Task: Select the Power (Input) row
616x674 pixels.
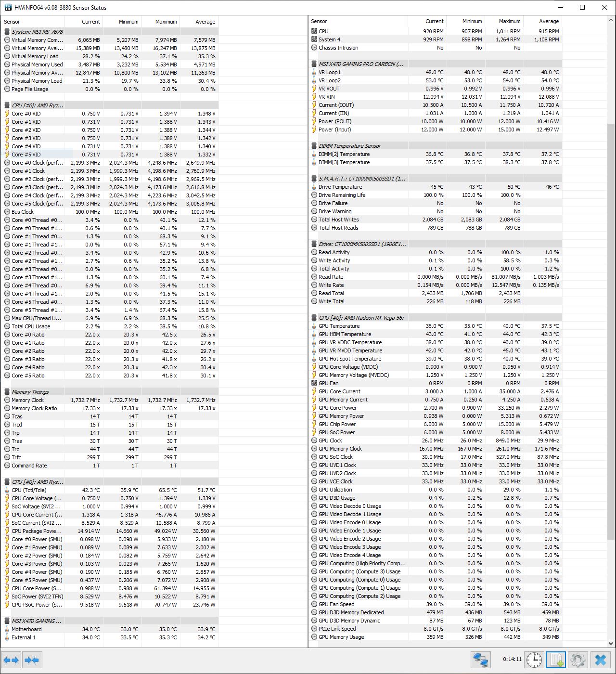Action: [x=436, y=130]
